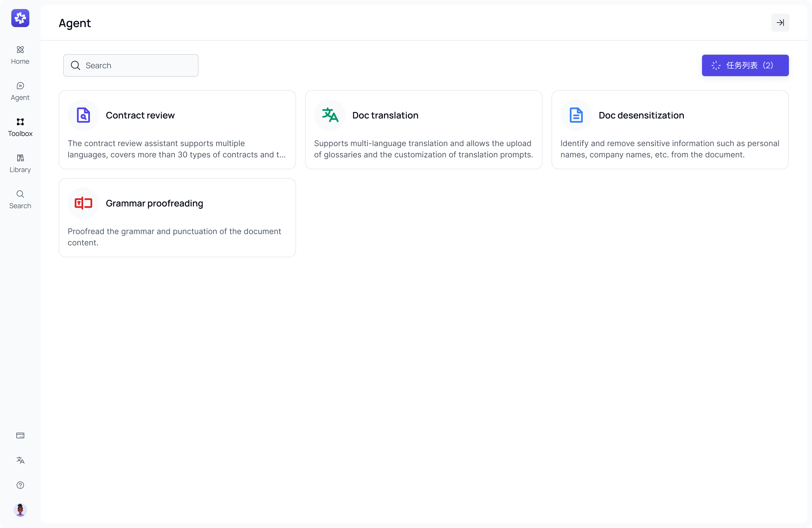The height and width of the screenshot is (528, 812).
Task: Click the Grammar proofreading red icon
Action: pos(83,203)
